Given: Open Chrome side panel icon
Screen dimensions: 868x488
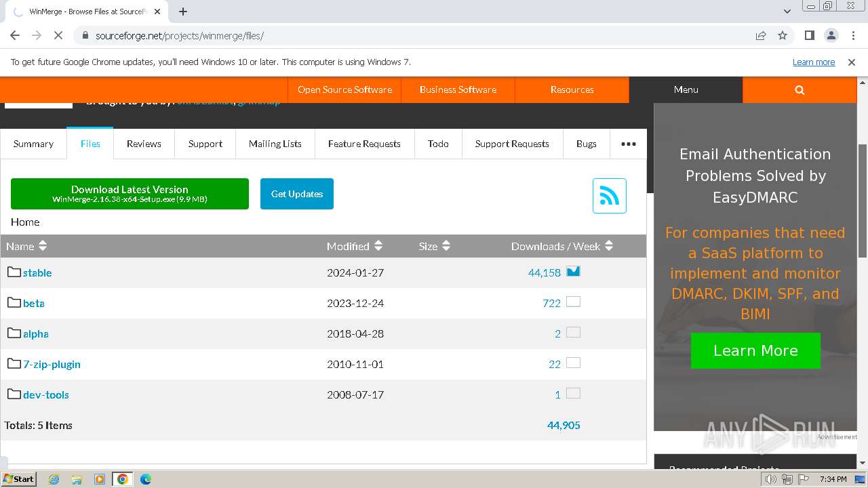Looking at the screenshot, I should [809, 35].
